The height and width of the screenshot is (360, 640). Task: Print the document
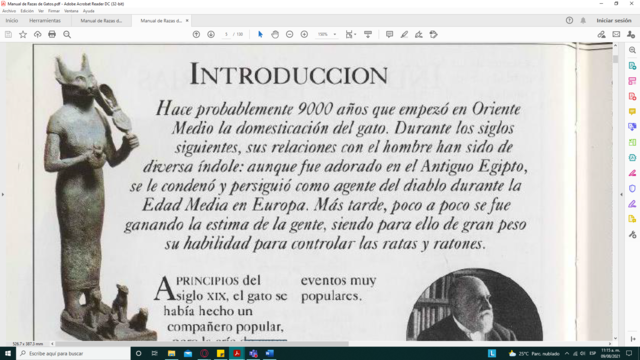pos(52,35)
